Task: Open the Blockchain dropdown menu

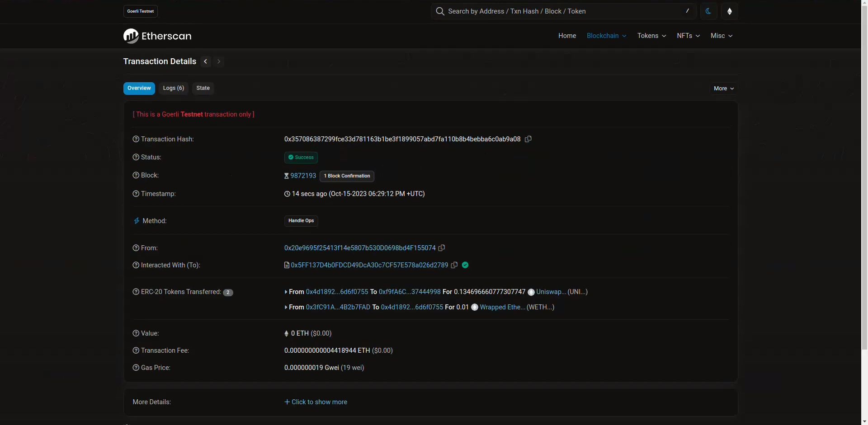Action: (607, 36)
